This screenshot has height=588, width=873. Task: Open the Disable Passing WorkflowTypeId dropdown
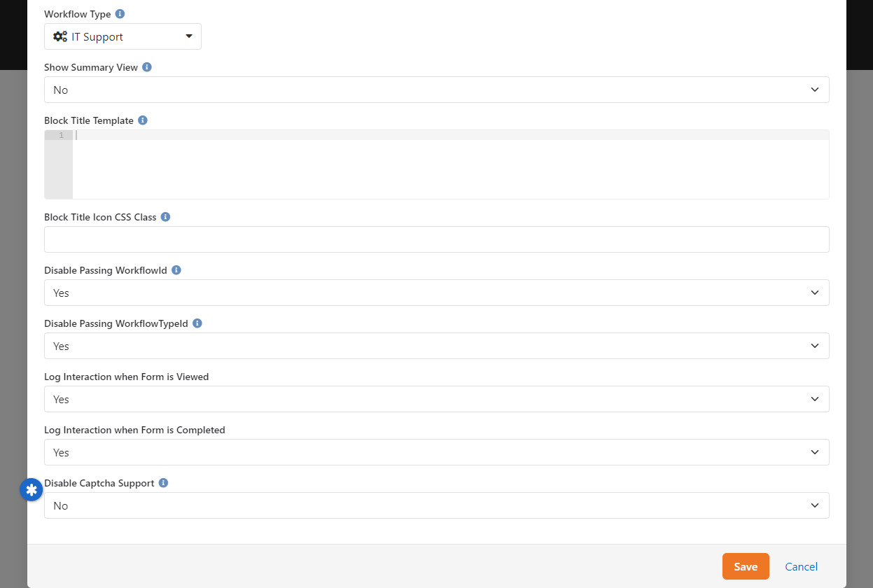pos(436,346)
